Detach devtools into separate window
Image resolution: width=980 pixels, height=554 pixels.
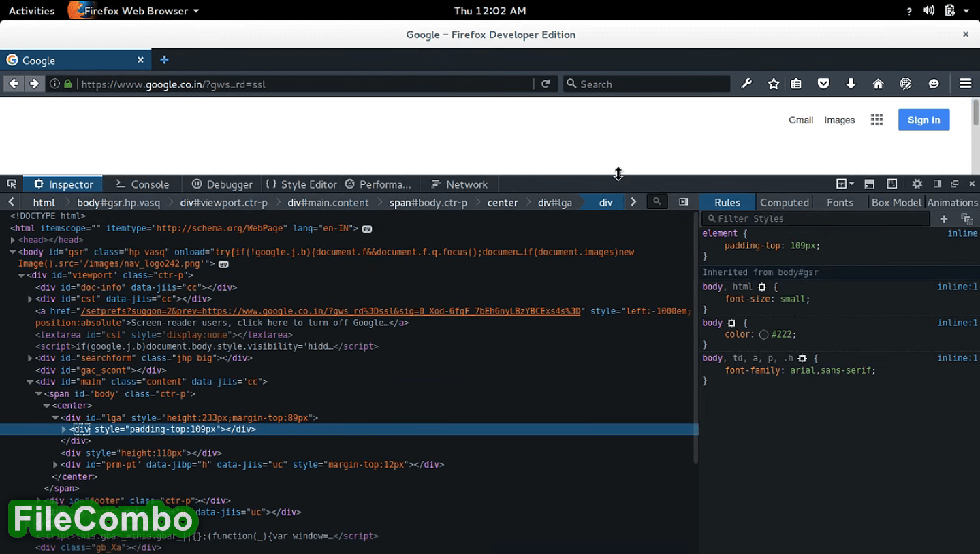(955, 184)
